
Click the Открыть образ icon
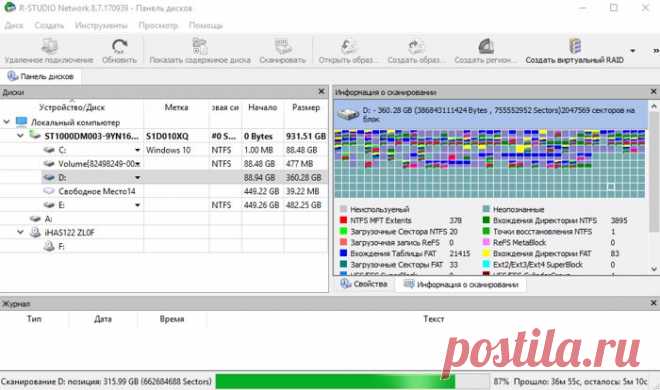(x=348, y=46)
